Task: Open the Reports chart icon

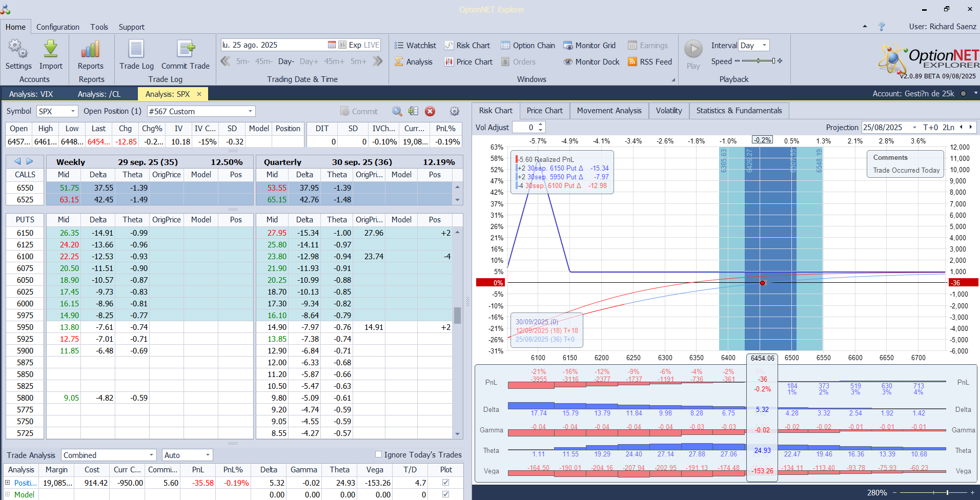Action: click(x=91, y=50)
